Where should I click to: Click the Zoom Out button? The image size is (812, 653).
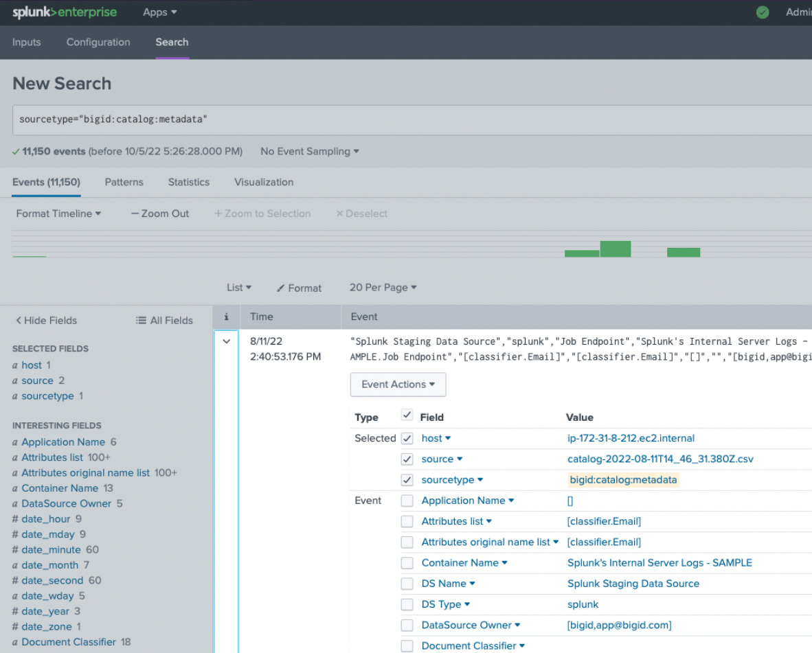point(159,214)
